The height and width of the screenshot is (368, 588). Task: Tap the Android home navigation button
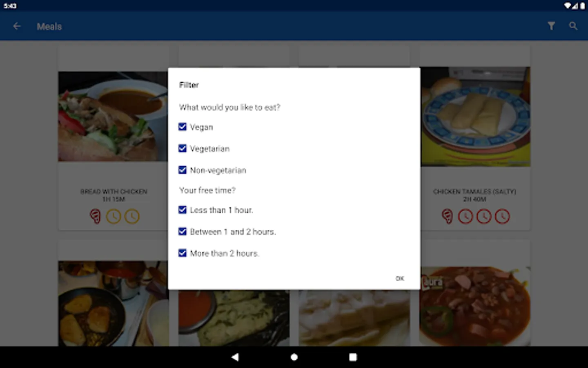[x=294, y=357]
